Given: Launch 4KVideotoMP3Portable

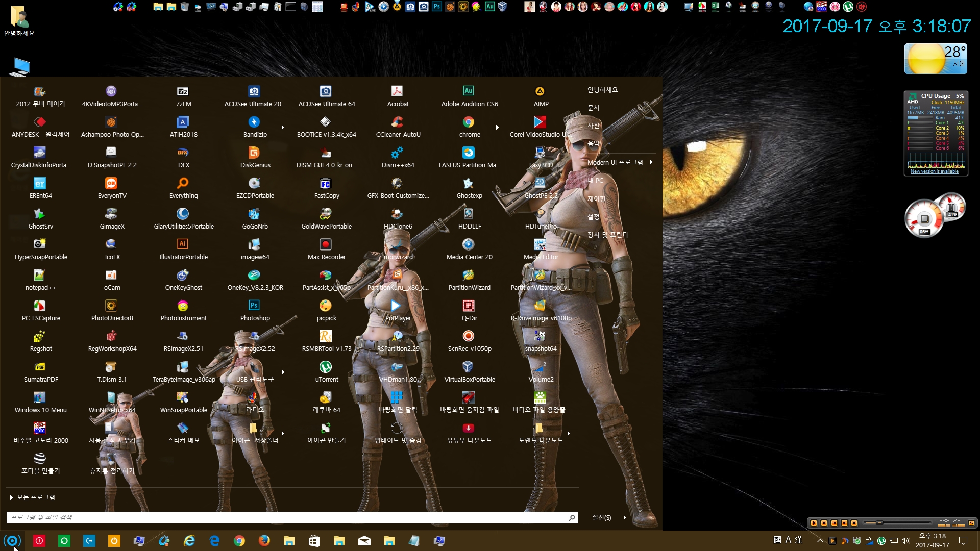Looking at the screenshot, I should 112,96.
